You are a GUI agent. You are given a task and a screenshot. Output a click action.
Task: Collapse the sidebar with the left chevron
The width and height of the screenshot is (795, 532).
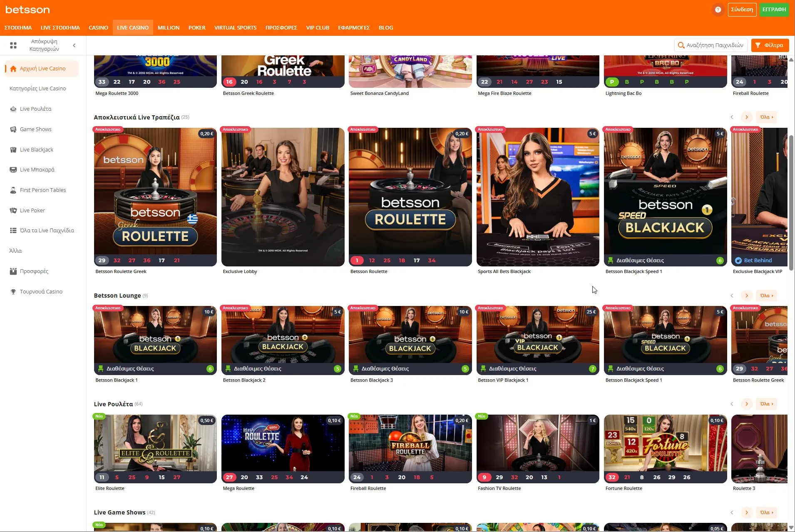pos(75,45)
